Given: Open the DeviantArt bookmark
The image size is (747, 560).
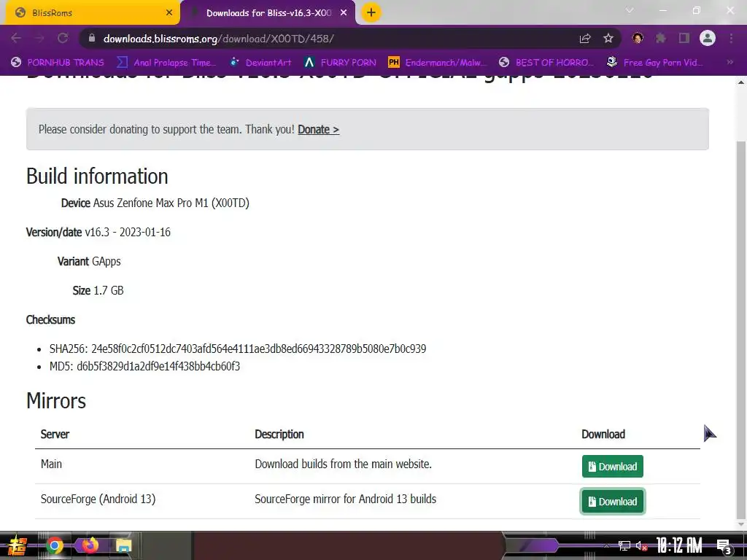Looking at the screenshot, I should [x=260, y=63].
